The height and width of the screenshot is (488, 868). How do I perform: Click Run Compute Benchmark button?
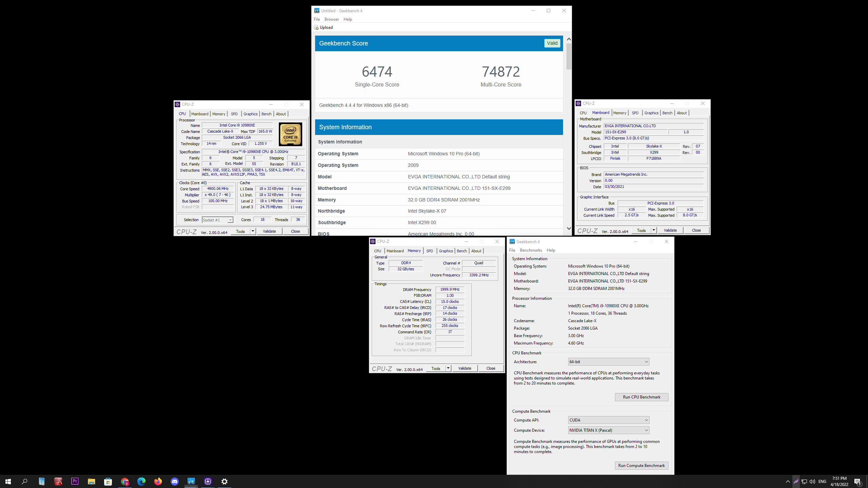pyautogui.click(x=641, y=466)
